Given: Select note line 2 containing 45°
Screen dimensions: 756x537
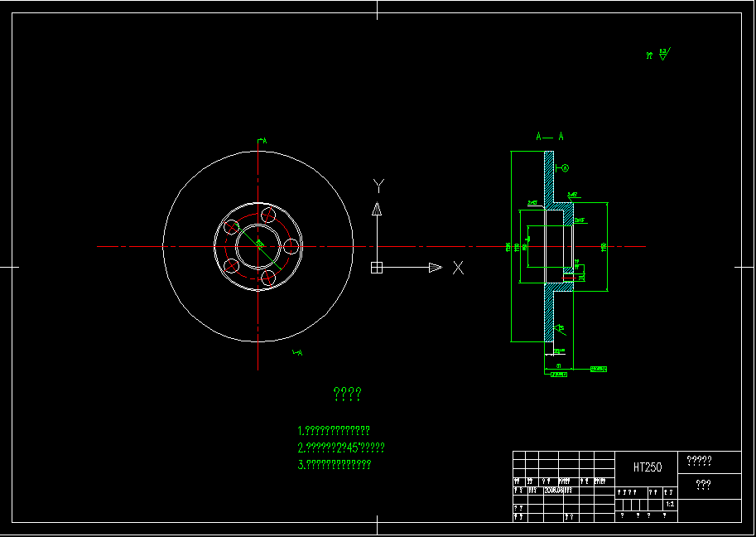Looking at the screenshot, I should click(341, 447).
